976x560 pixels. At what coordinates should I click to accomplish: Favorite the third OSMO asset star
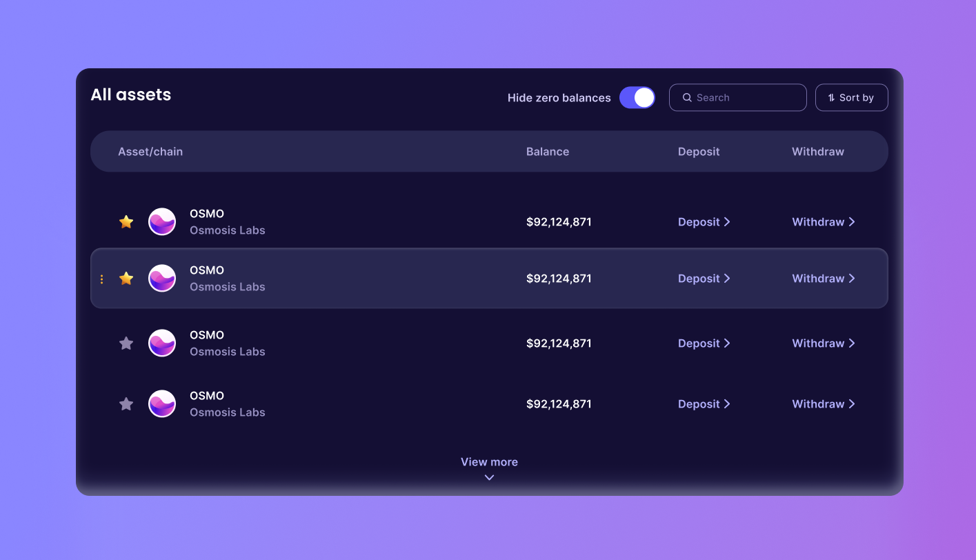(126, 343)
